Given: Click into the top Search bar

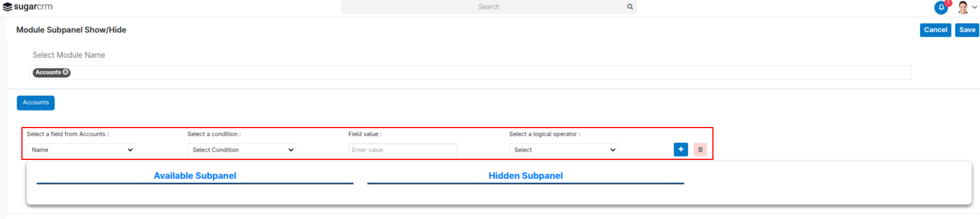Looking at the screenshot, I should coord(483,7).
